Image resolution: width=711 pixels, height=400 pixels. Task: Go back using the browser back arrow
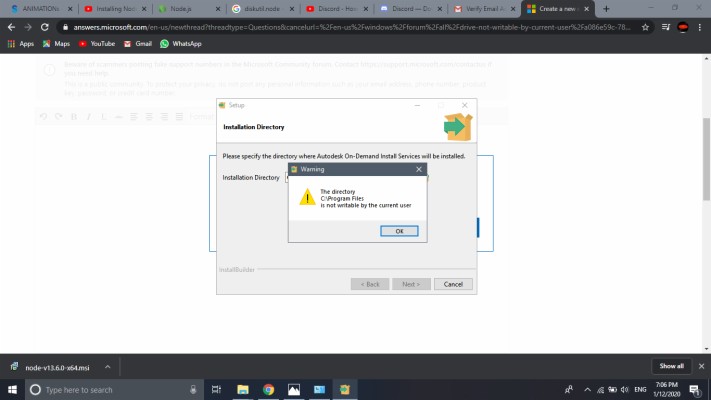click(x=10, y=27)
